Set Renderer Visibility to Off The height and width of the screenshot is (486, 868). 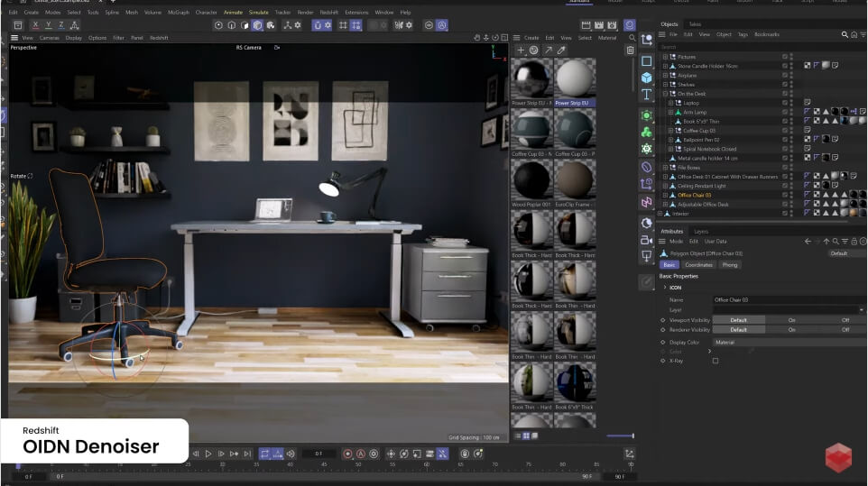[x=845, y=329]
